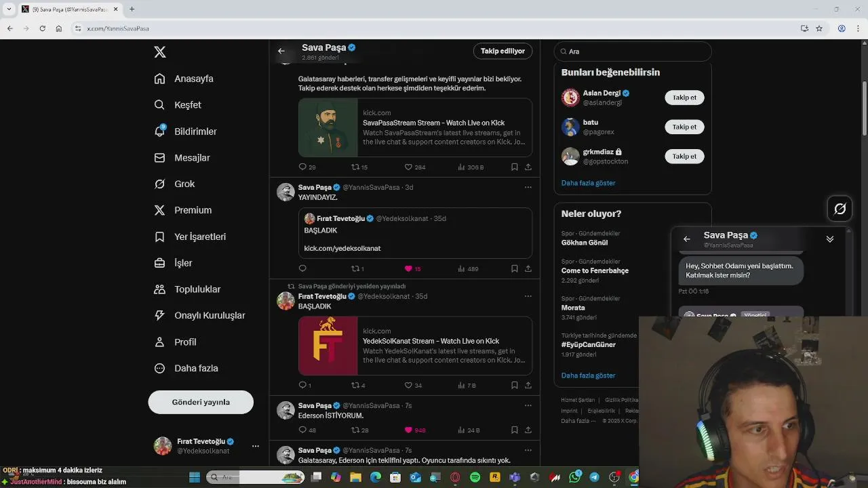
Task: Reply to the YAYINDAYIZ post
Action: pos(302,268)
